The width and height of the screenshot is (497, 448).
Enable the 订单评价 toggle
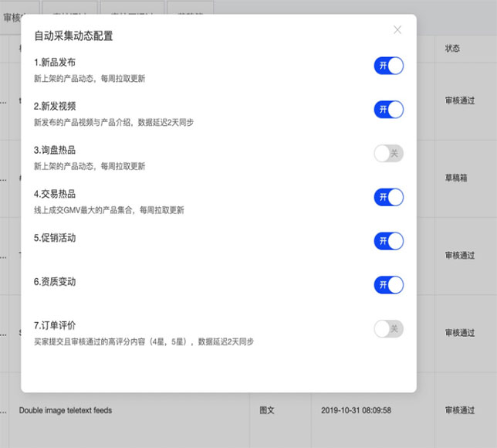click(388, 329)
